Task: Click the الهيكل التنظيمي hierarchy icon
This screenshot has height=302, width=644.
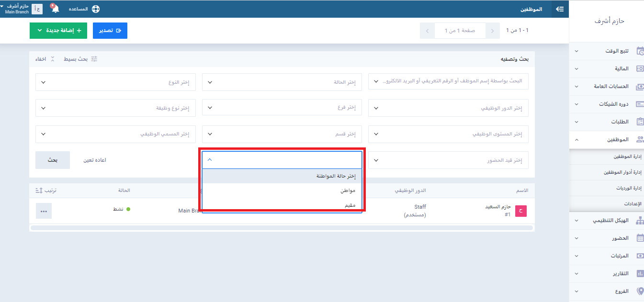Action: click(640, 220)
